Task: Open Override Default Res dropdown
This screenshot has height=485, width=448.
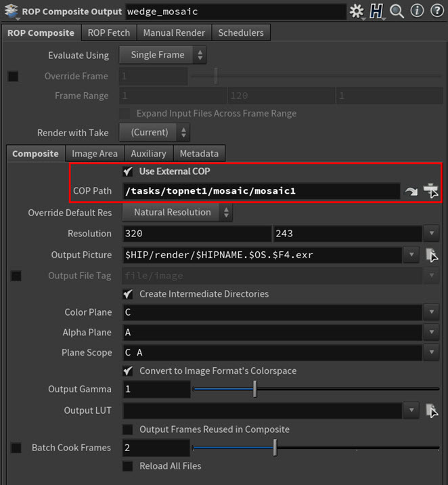Action: tap(177, 212)
